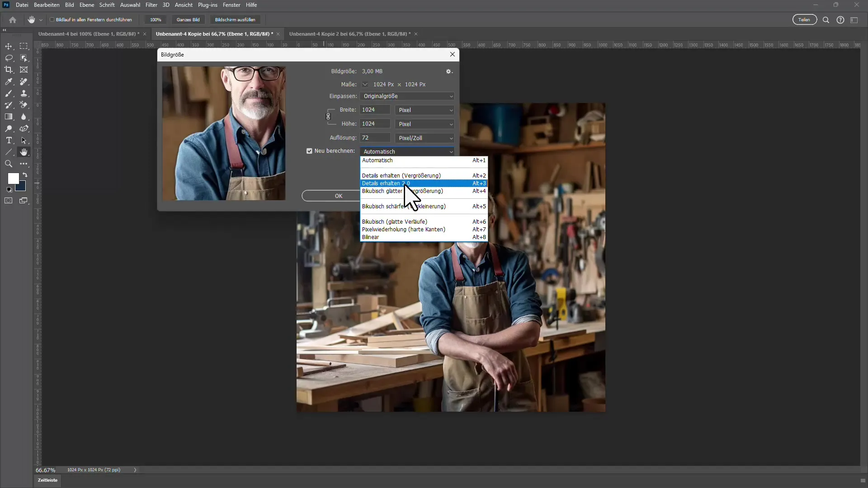Click the foreground color swatch

click(x=13, y=177)
